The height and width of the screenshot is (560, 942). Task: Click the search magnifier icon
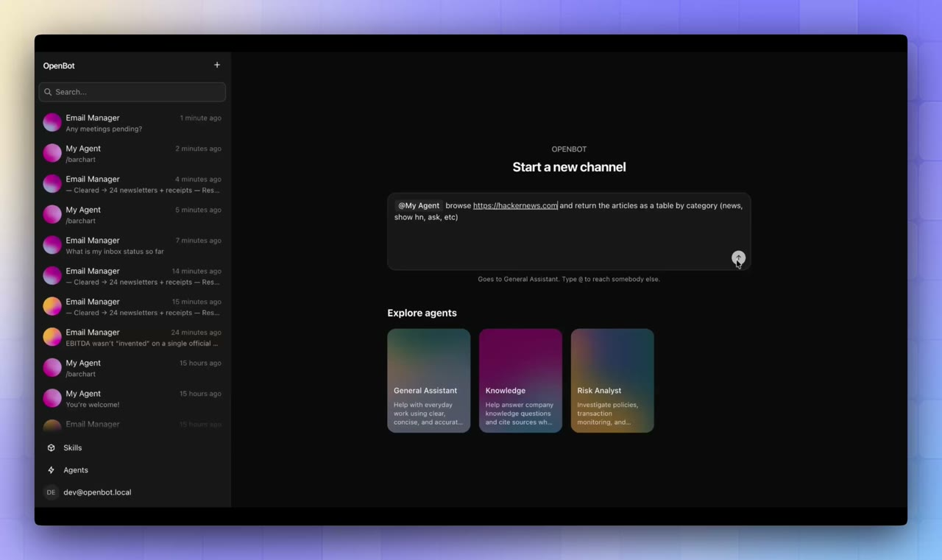click(48, 92)
